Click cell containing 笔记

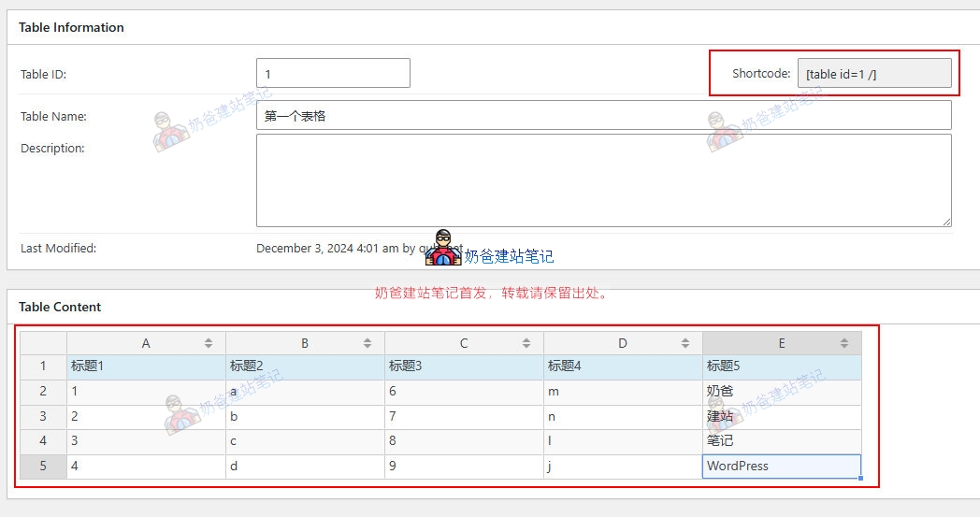(x=782, y=441)
